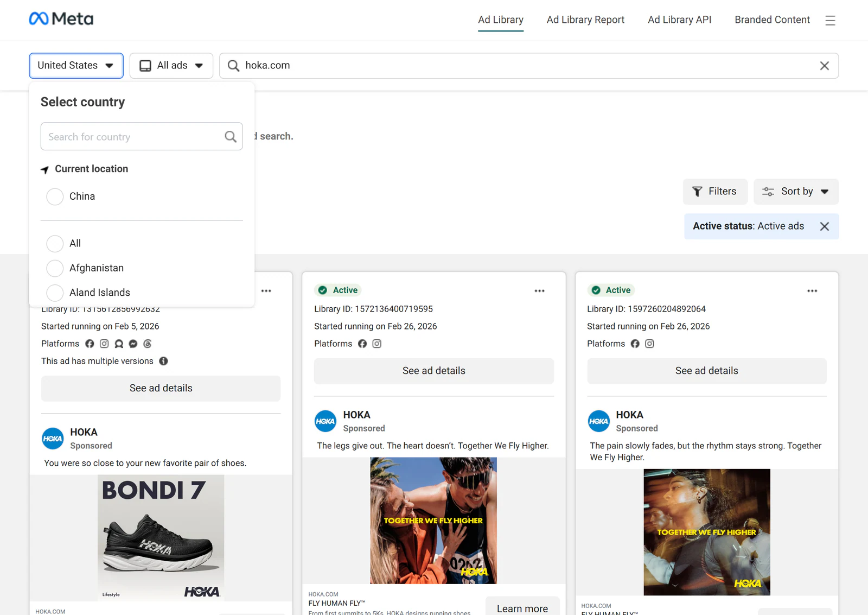Open options menu on middle ad card
868x615 pixels.
tap(539, 291)
